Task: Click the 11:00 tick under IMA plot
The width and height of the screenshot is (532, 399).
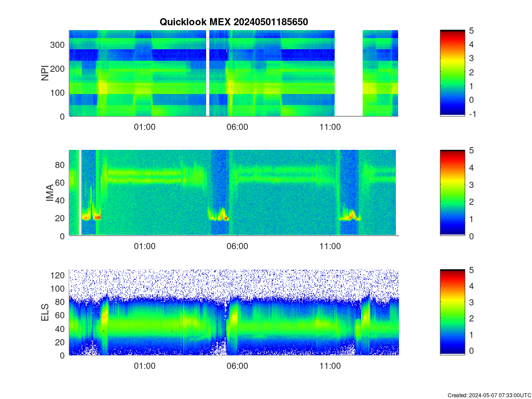Action: pos(330,246)
